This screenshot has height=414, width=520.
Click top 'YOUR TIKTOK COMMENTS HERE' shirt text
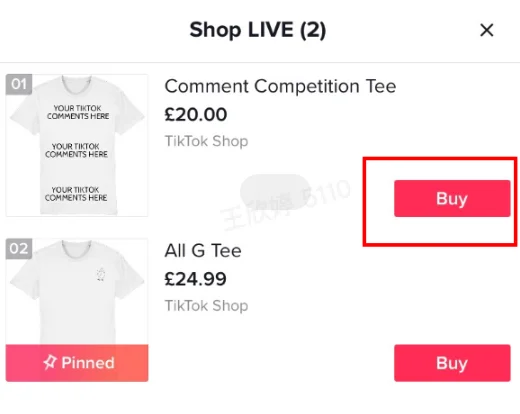(x=78, y=112)
